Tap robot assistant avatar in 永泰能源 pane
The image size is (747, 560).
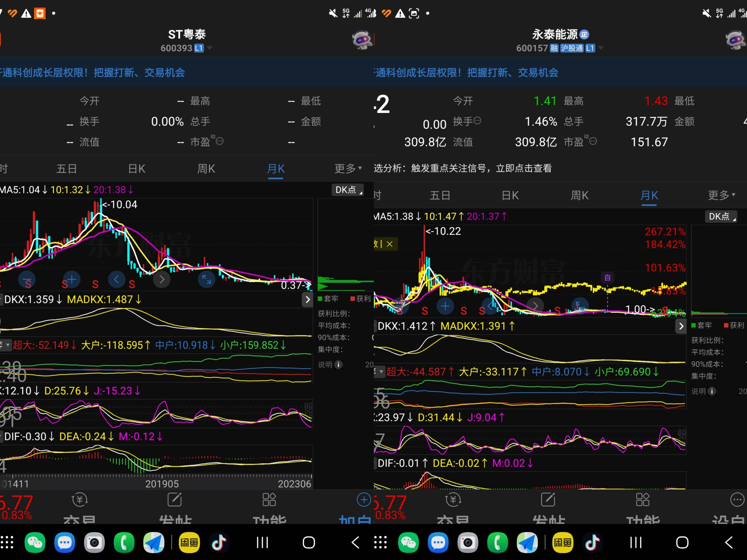[x=735, y=40]
